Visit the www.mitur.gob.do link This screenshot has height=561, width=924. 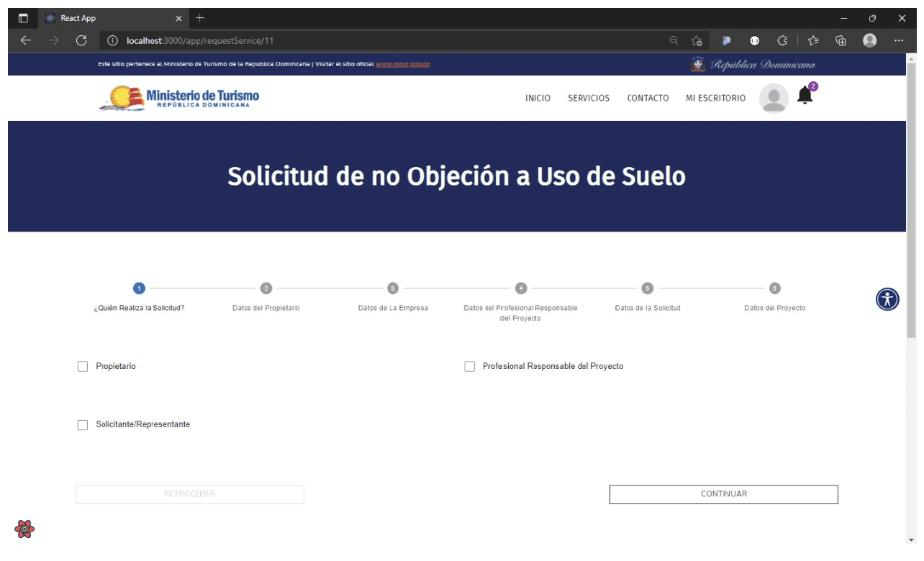tap(403, 65)
